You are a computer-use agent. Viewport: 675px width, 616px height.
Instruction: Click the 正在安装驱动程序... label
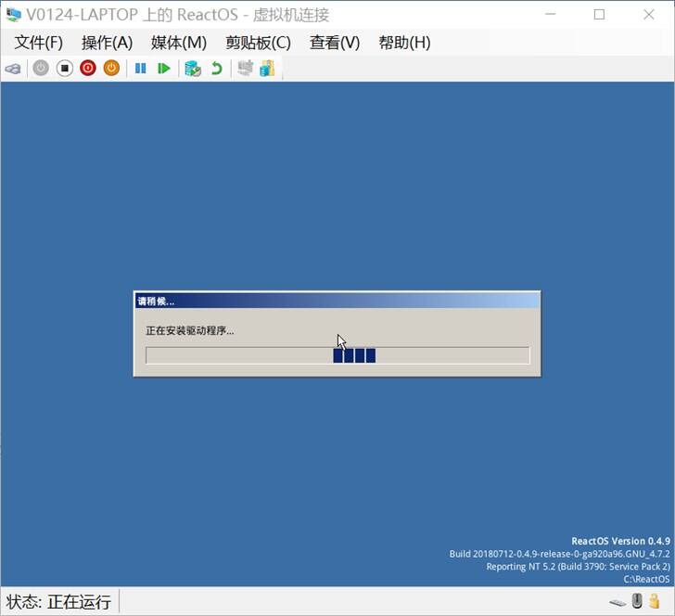(190, 331)
